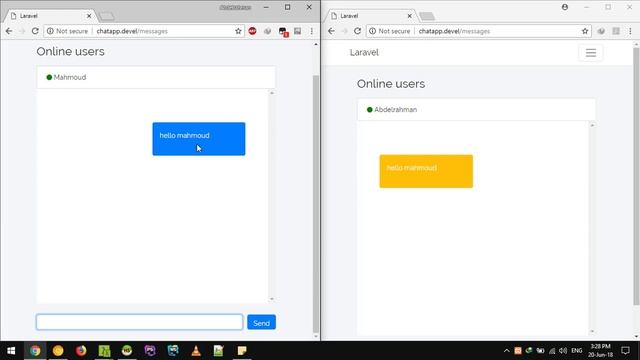640x360 pixels.
Task: Click the green Node.js icon in taskbar
Action: click(127, 351)
